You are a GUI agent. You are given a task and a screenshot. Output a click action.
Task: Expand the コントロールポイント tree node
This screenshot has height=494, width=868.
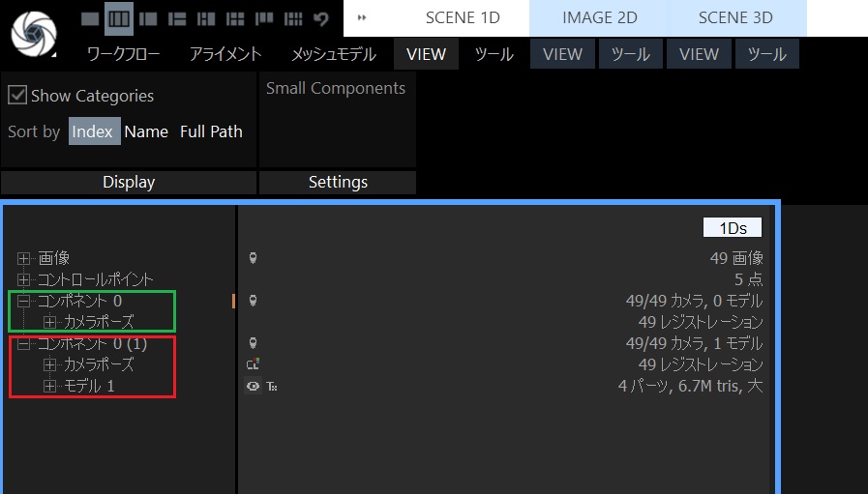point(23,279)
